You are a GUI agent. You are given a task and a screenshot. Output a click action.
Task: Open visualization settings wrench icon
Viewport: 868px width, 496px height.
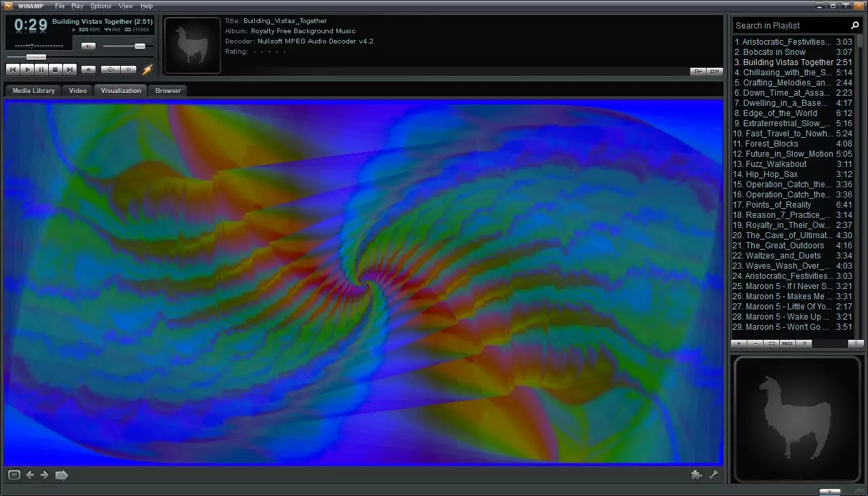(713, 475)
